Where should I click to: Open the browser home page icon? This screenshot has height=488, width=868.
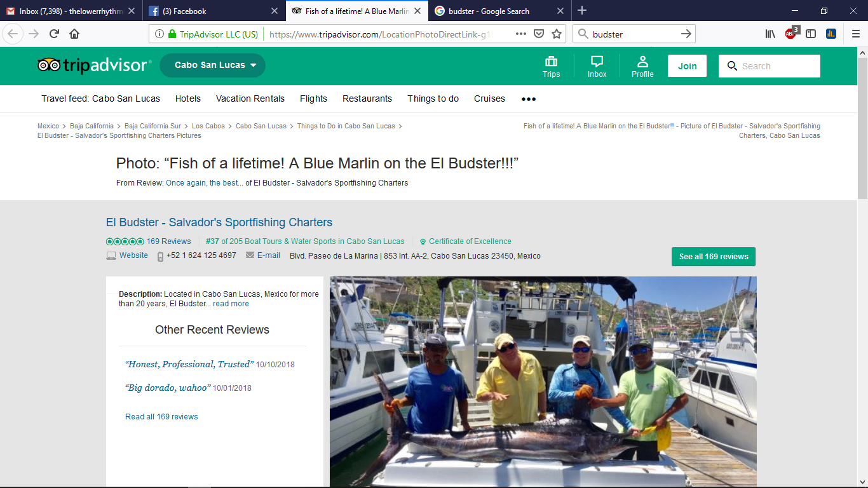coord(75,34)
